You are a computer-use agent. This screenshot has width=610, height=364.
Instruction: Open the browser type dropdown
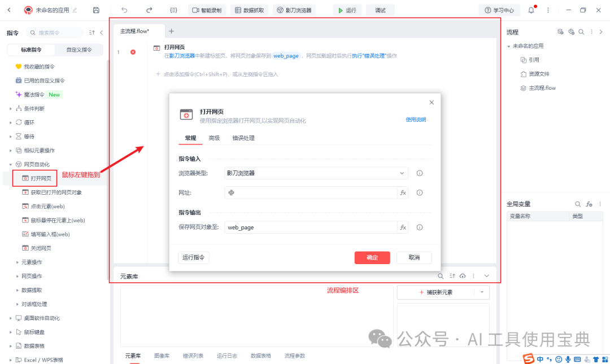402,173
